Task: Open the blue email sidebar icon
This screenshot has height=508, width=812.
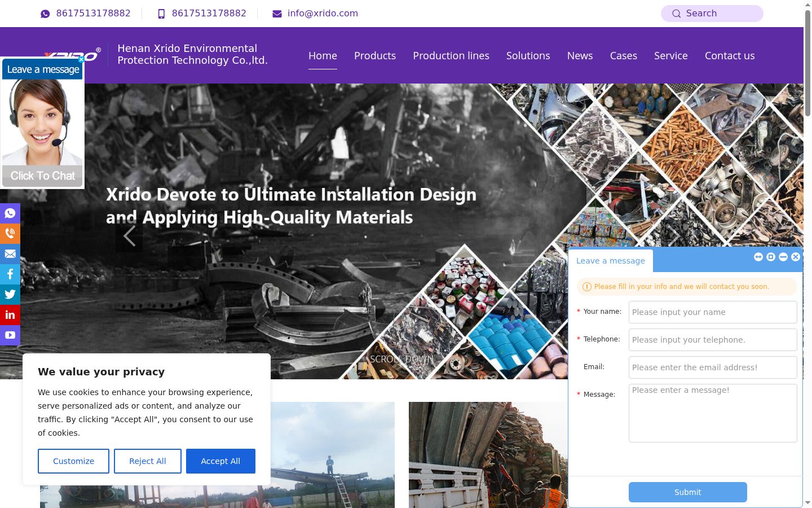Action: 10,254
